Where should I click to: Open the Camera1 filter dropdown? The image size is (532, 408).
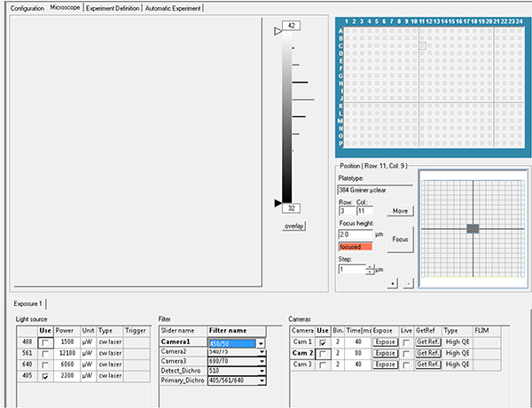(262, 342)
